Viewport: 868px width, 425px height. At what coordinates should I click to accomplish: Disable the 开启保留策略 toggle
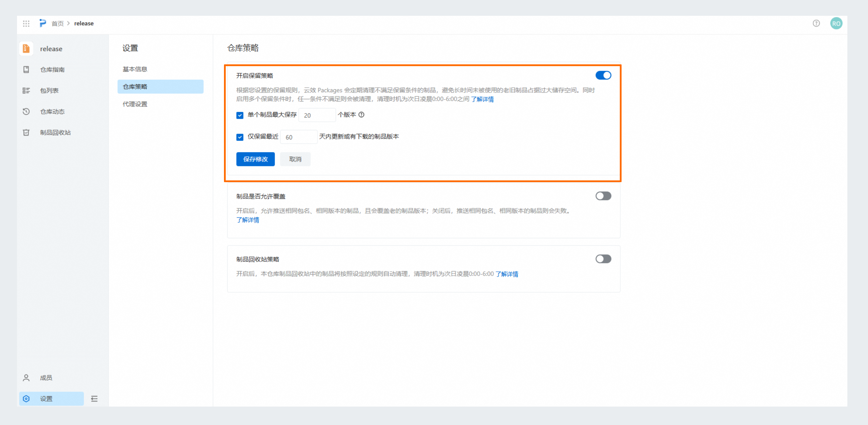tap(603, 75)
